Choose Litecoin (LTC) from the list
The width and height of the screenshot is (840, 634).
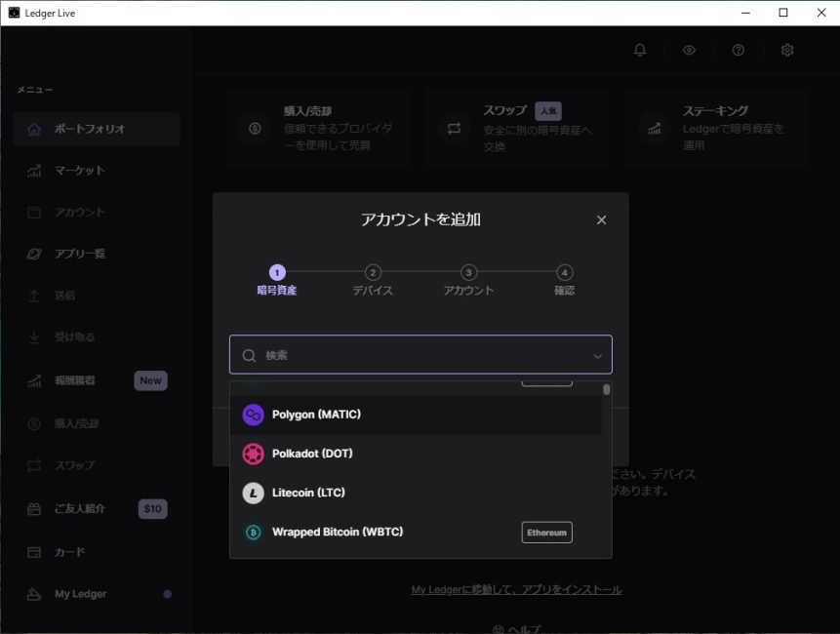416,493
